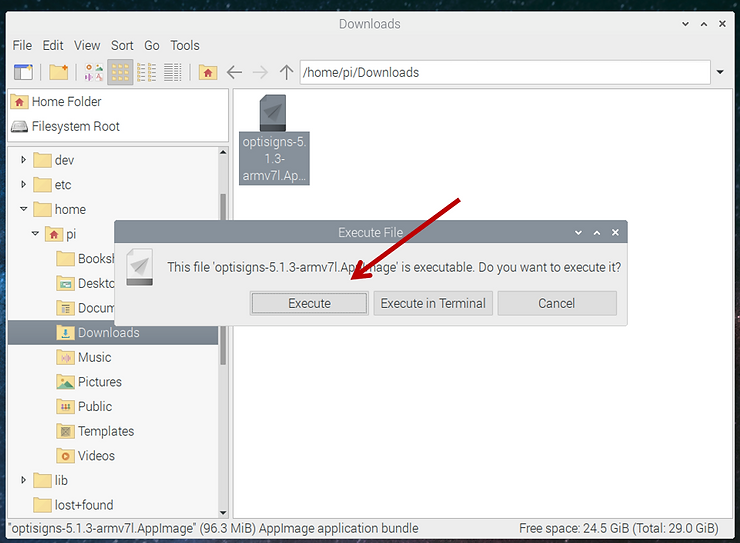Viewport: 740px width, 543px height.
Task: Maximize the Execute File dialog
Action: point(597,233)
